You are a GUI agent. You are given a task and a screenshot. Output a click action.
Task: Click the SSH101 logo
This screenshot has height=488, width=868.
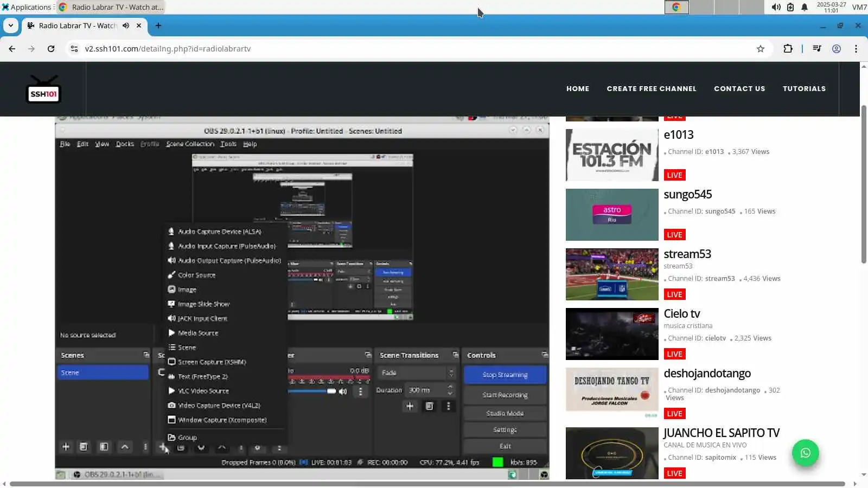click(43, 89)
